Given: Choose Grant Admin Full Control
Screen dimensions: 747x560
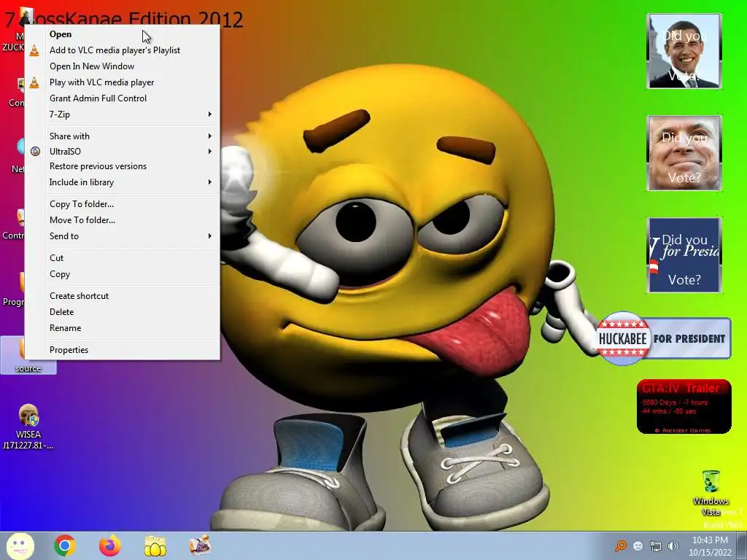Looking at the screenshot, I should [x=123, y=98].
